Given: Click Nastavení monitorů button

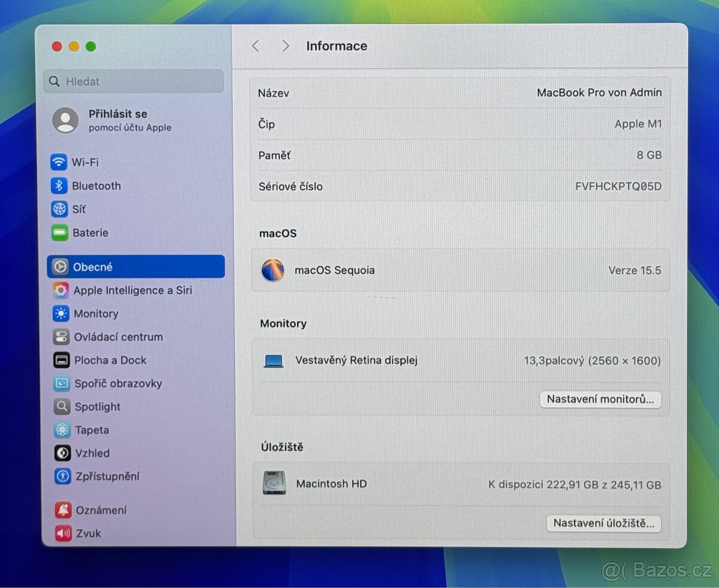Looking at the screenshot, I should tap(600, 399).
